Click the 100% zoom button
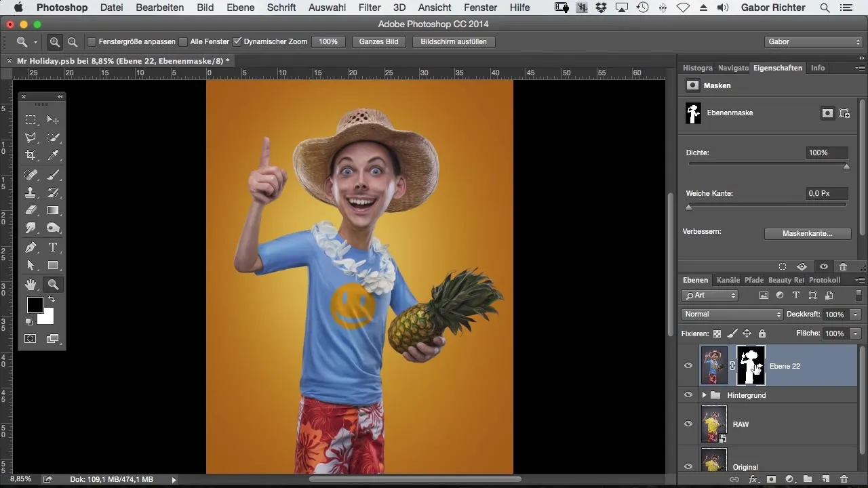 tap(328, 42)
